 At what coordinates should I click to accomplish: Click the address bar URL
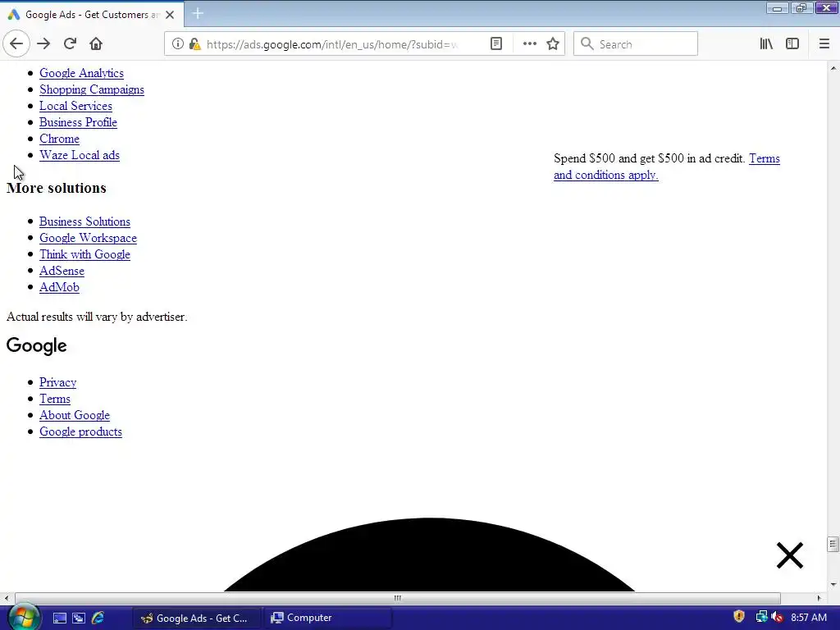click(332, 44)
